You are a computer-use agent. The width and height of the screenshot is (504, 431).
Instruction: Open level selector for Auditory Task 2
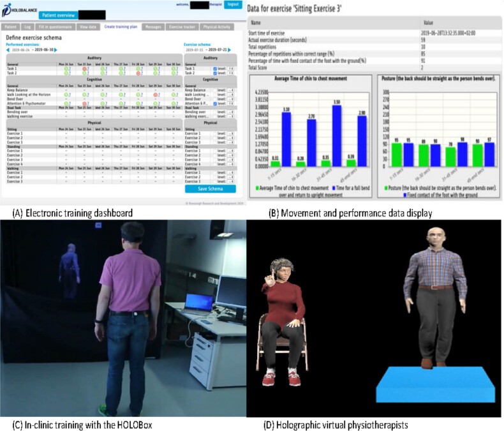pyautogui.click(x=231, y=73)
